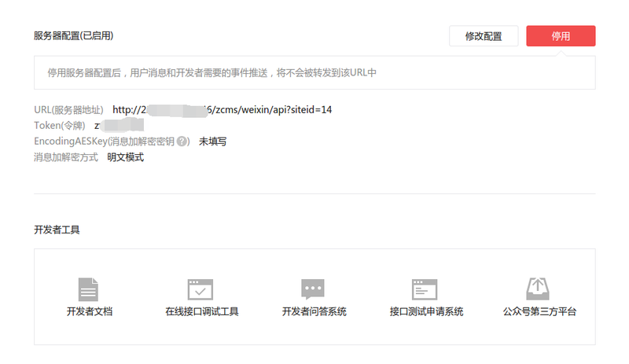
Task: Go to 开发者问答系统 text link
Action: pos(314,312)
